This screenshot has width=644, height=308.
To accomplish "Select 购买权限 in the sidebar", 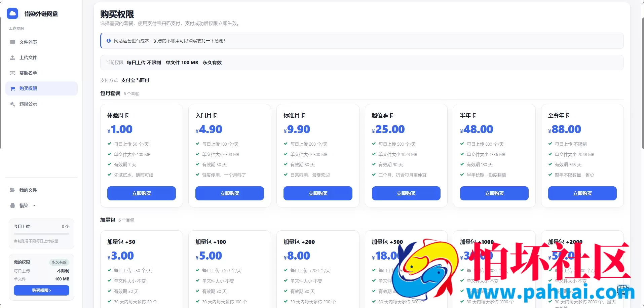I will 41,88.
